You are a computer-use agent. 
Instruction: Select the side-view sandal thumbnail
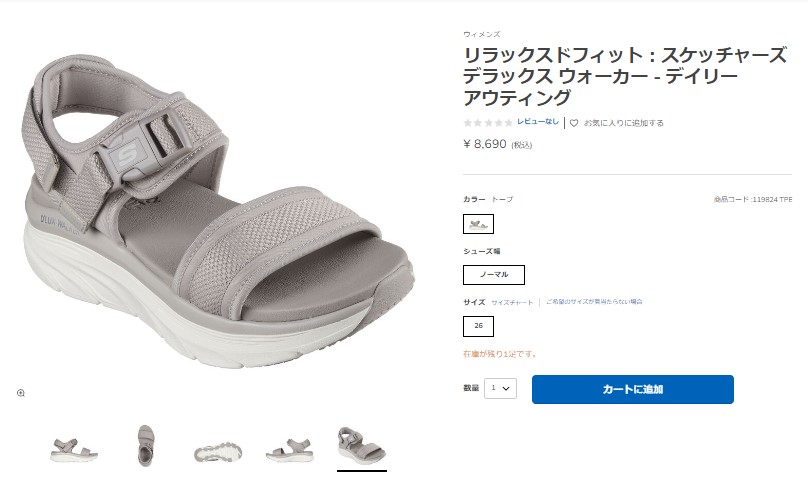[74, 450]
